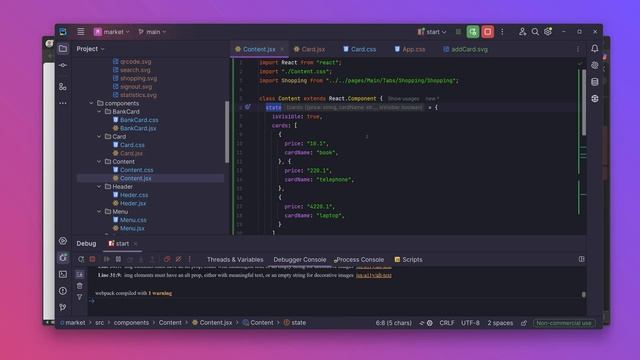Click components in breadcrumb path

tap(131, 323)
